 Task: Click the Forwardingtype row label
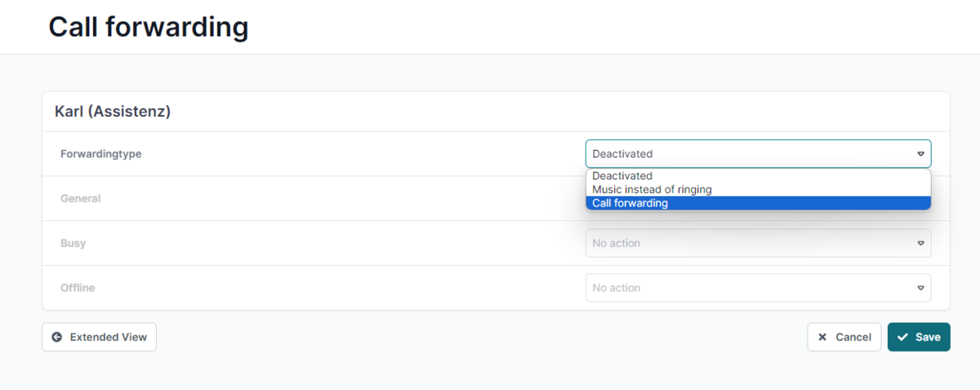tap(101, 153)
